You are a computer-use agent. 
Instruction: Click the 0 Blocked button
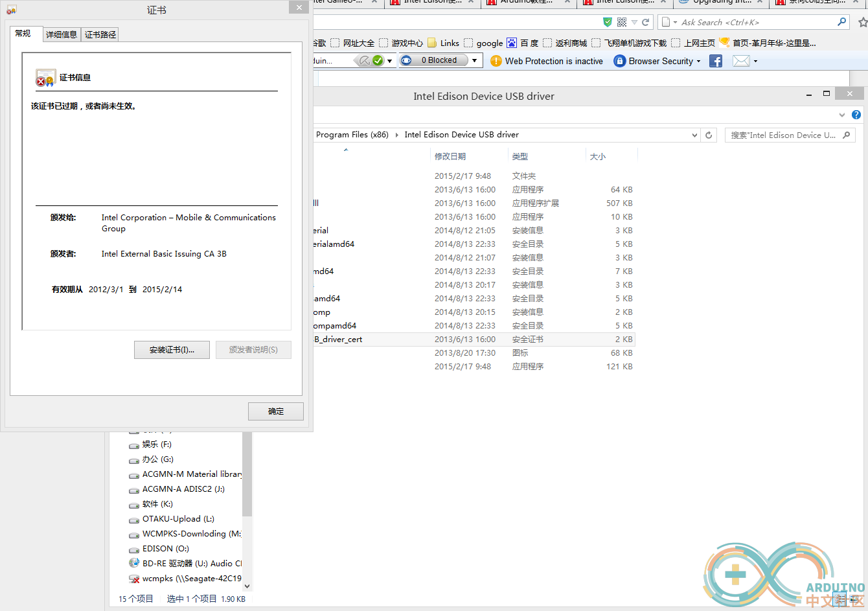click(x=434, y=60)
